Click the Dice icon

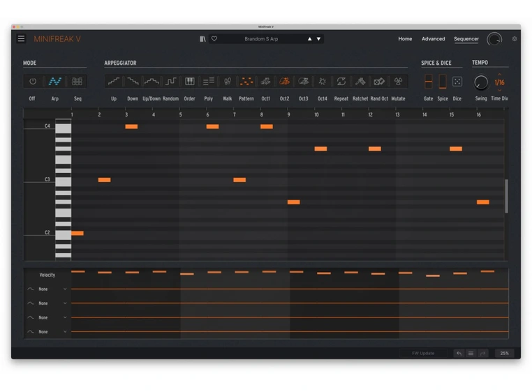(457, 82)
